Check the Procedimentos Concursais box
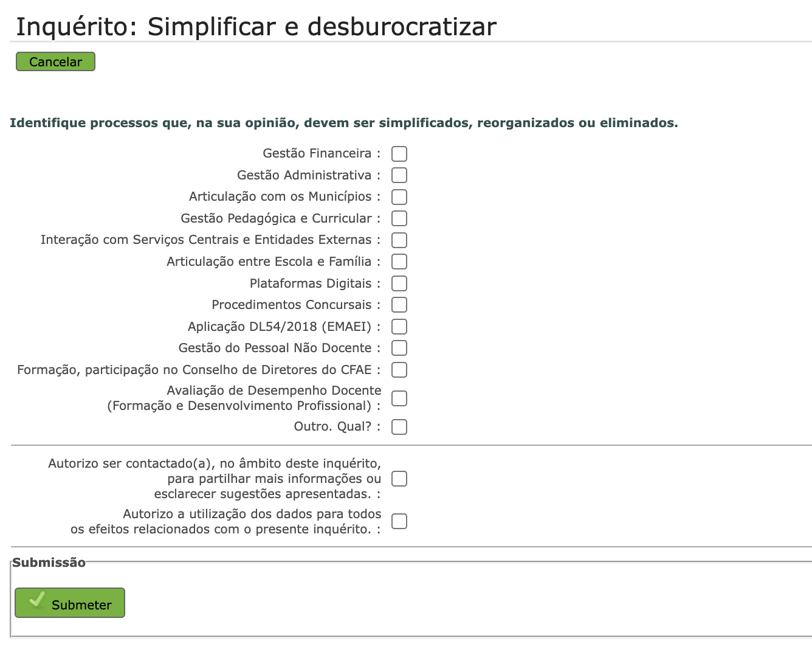Viewport: 812px width, 652px height. 399,305
